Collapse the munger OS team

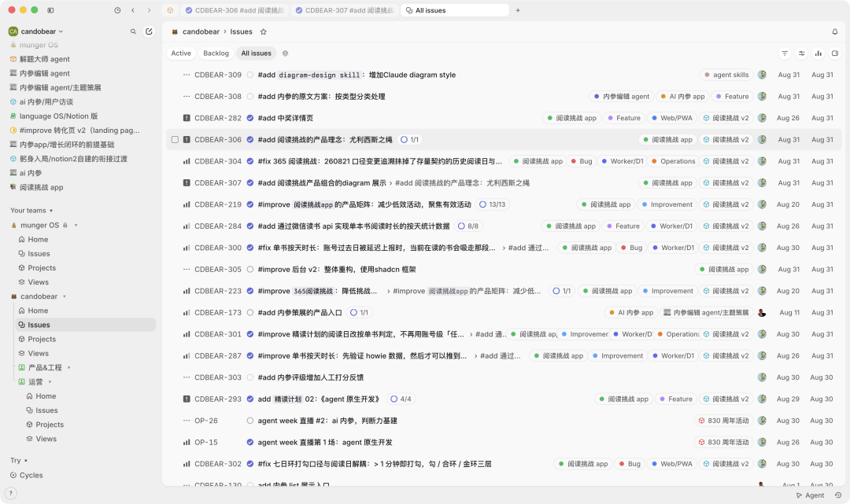76,225
